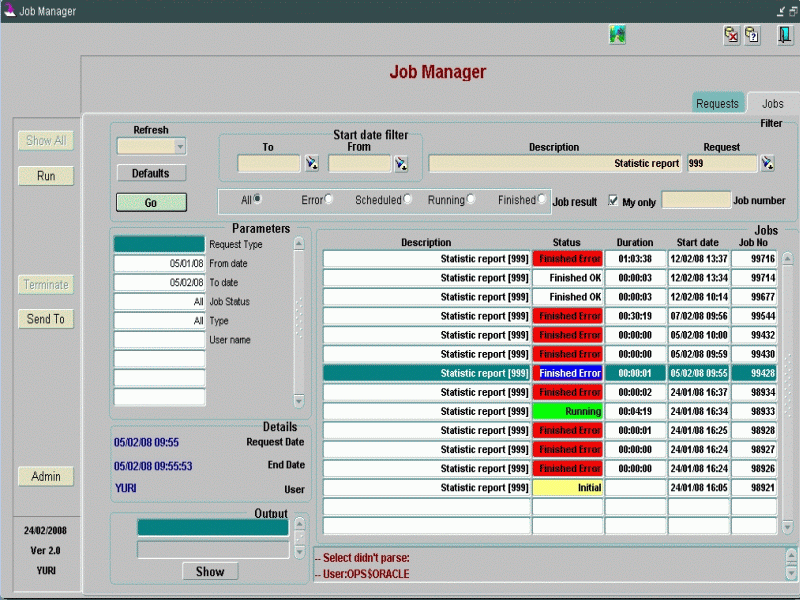Click the Job number input field
Screen dimensions: 800x600
[696, 200]
